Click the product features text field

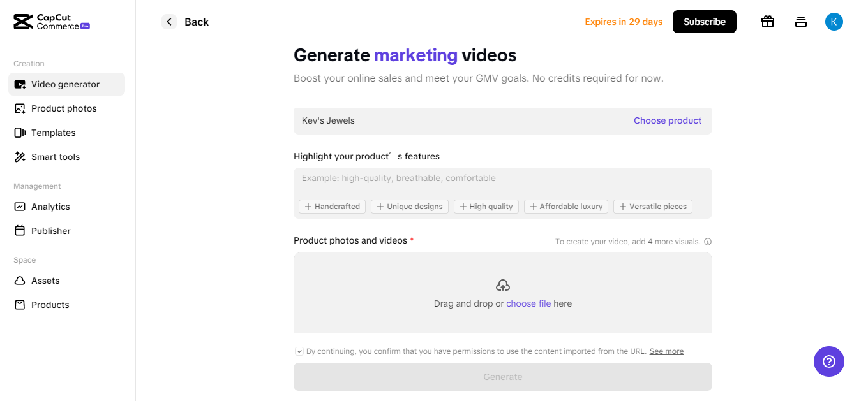coord(502,181)
